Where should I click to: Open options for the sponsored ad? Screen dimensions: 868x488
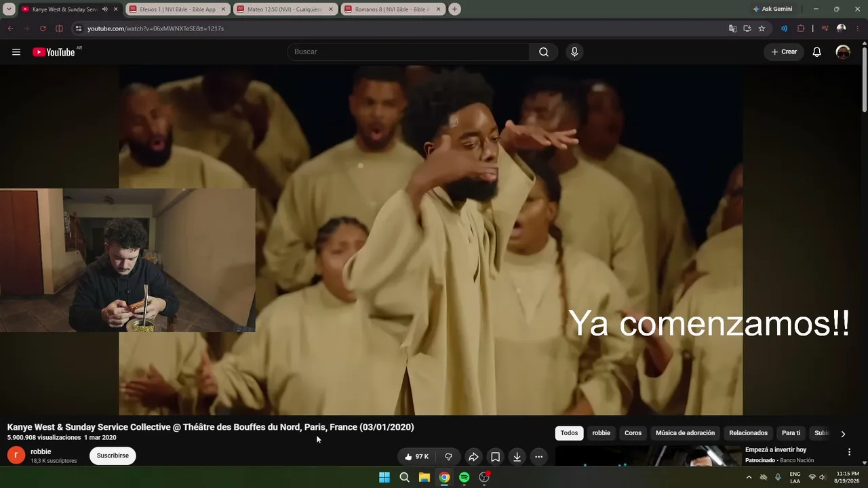click(x=849, y=452)
